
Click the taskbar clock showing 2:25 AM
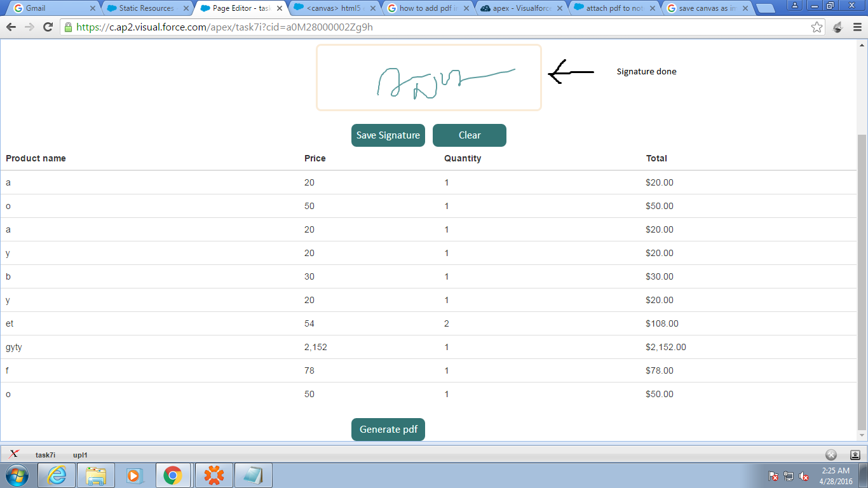point(836,476)
